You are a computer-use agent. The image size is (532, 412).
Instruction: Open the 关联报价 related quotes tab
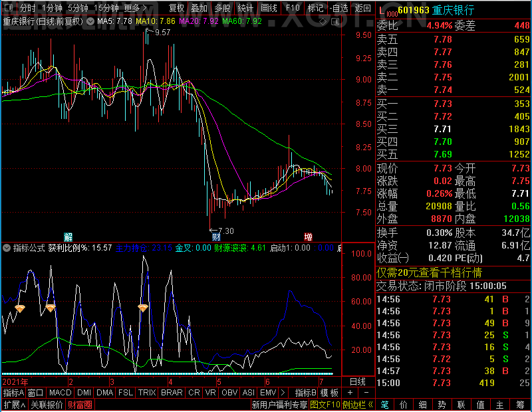pos(47,405)
